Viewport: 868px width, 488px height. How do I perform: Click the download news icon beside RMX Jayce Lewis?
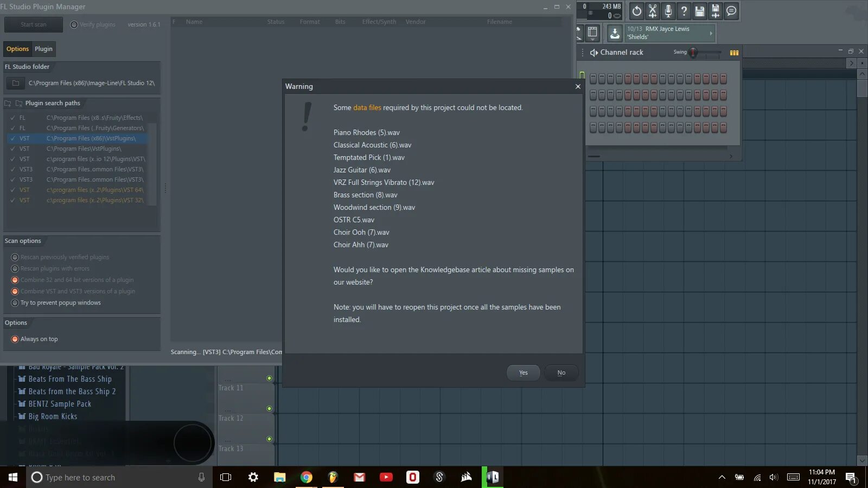(615, 33)
